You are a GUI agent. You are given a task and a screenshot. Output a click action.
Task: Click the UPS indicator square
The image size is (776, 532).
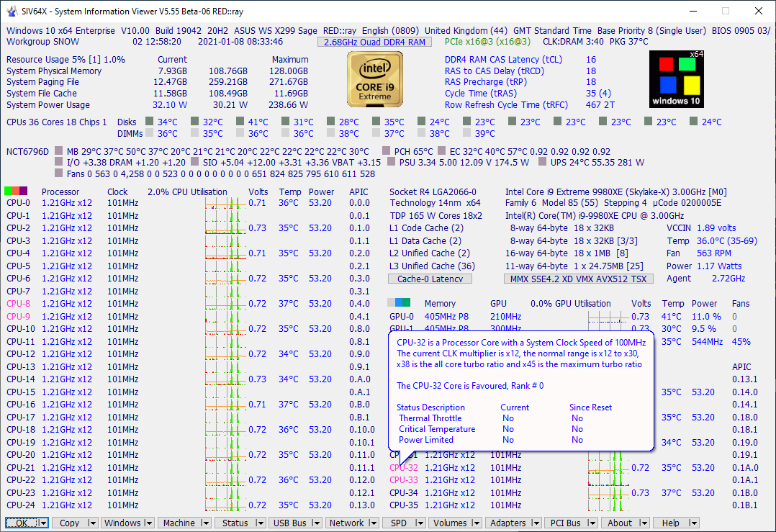point(543,162)
